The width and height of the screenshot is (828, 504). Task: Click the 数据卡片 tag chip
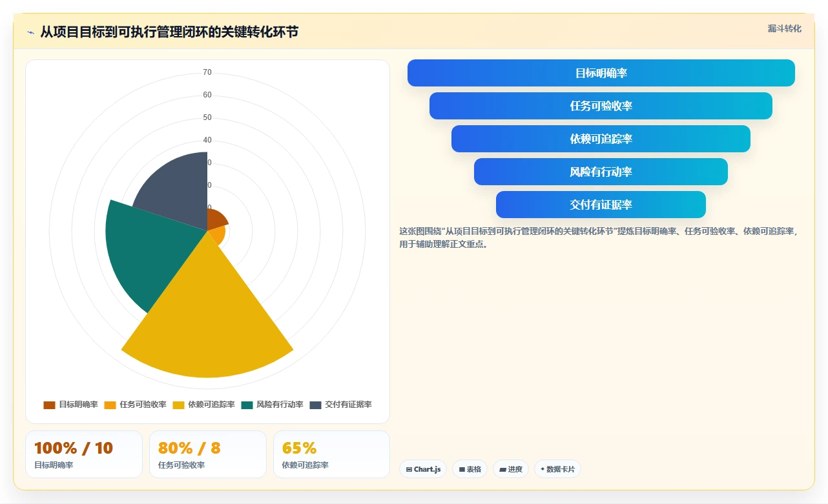click(557, 469)
